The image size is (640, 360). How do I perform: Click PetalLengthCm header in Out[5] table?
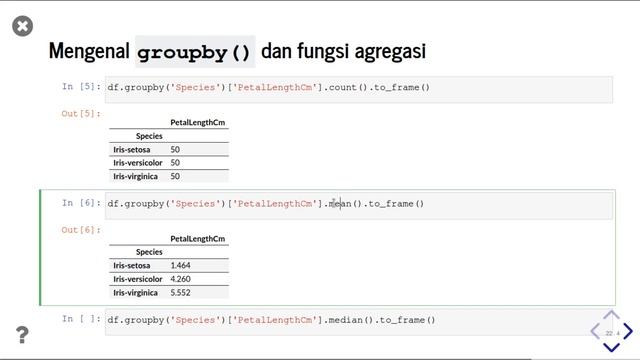click(198, 122)
